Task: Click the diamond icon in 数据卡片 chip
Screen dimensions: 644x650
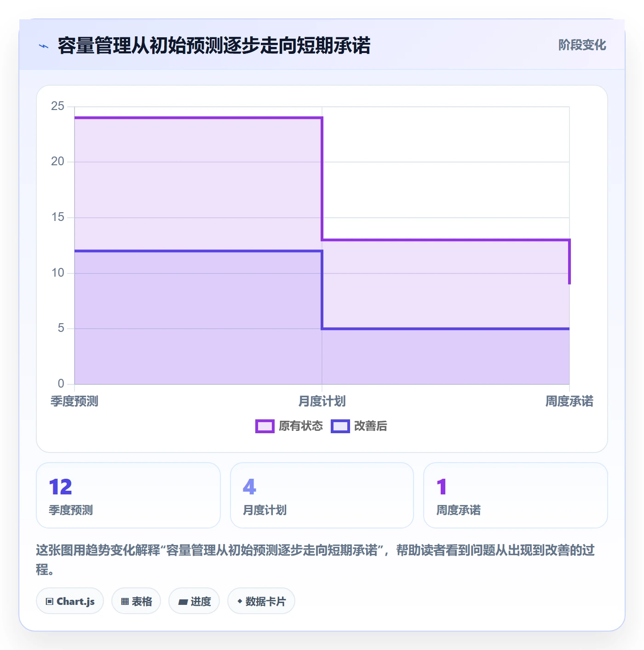Action: 240,601
